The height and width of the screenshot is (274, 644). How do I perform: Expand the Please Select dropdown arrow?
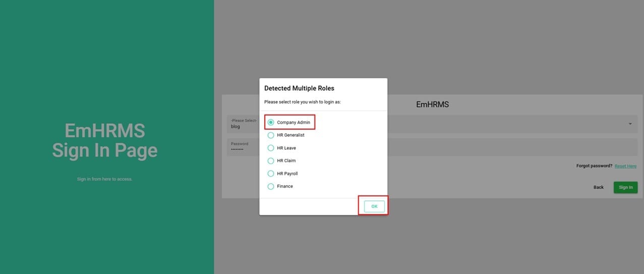(x=630, y=124)
